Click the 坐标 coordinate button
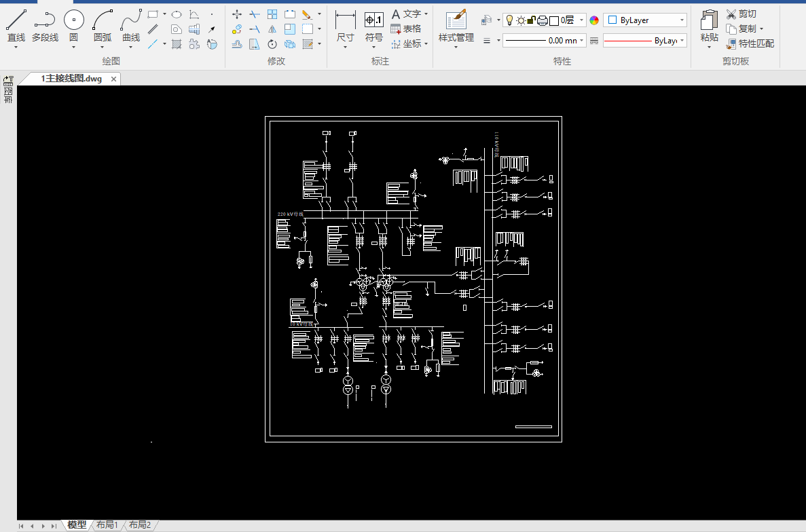This screenshot has height=532, width=806. (406, 43)
